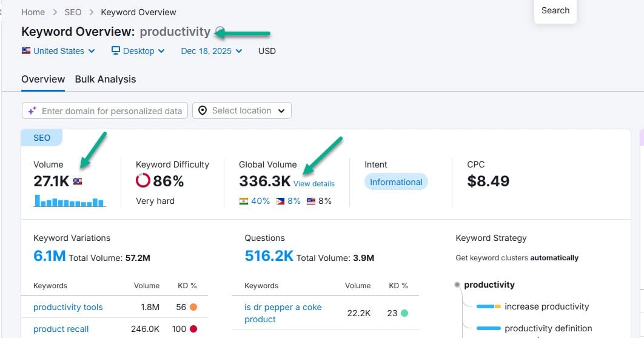Click the orange KD dot for productivity tools
The height and width of the screenshot is (338, 644).
[x=193, y=307]
